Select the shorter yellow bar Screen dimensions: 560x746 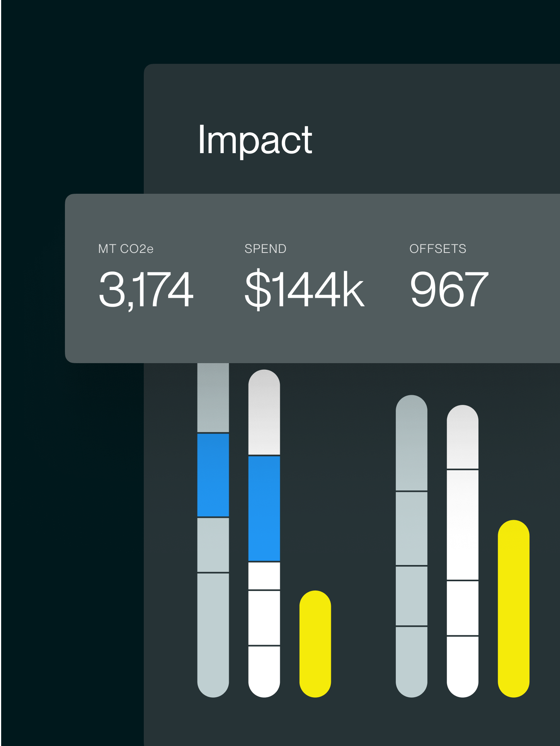click(x=315, y=644)
